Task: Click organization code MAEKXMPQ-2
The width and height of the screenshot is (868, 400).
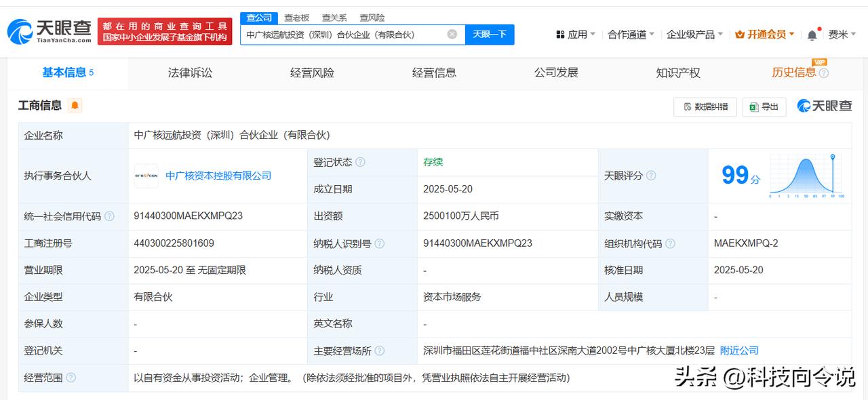Action: click(x=746, y=243)
